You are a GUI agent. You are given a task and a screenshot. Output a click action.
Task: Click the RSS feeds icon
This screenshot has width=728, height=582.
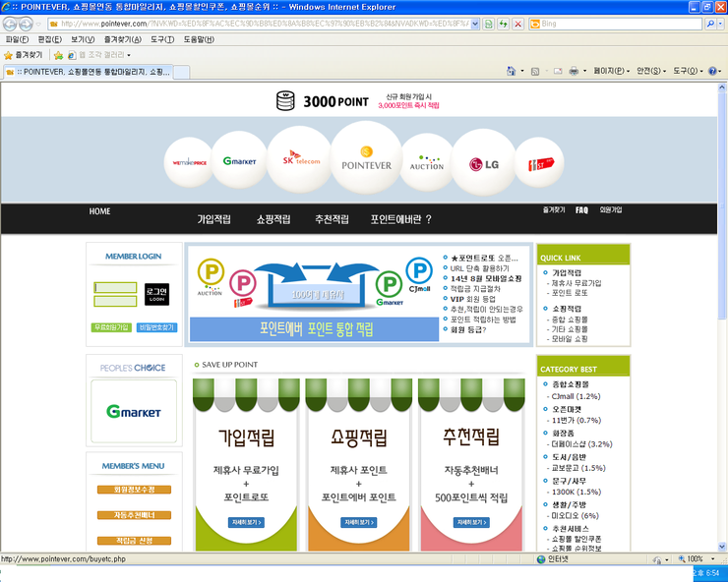535,71
